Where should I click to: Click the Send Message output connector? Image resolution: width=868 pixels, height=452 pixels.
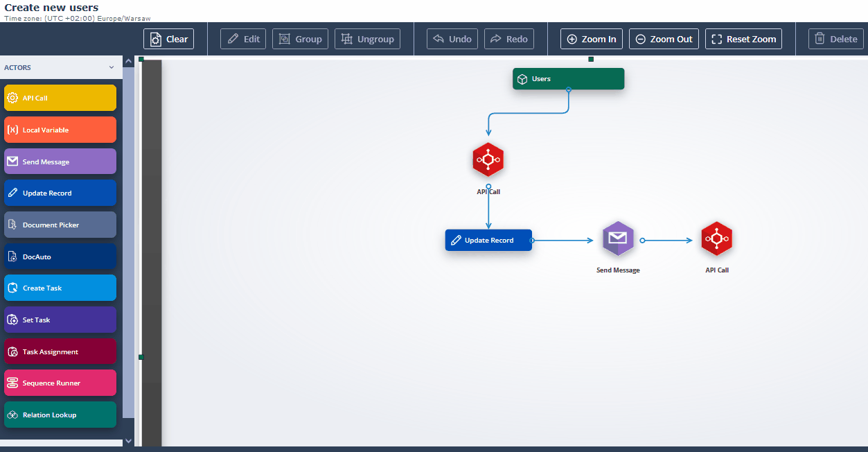pyautogui.click(x=643, y=241)
